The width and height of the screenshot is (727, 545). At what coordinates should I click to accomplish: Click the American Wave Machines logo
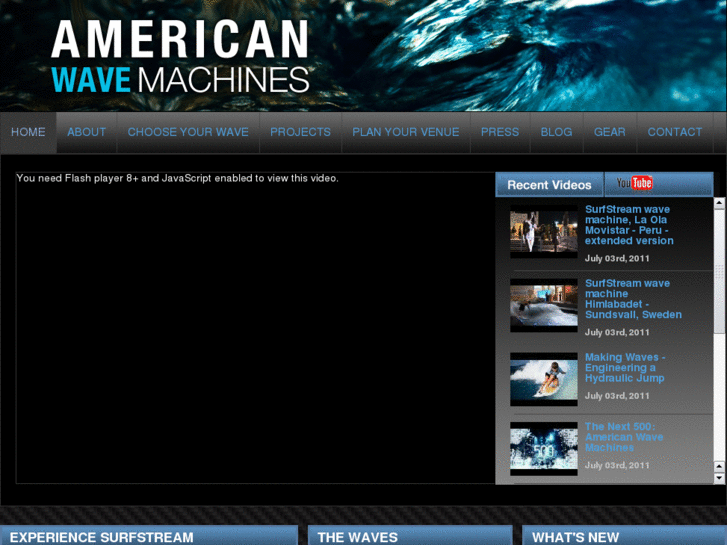pos(180,57)
